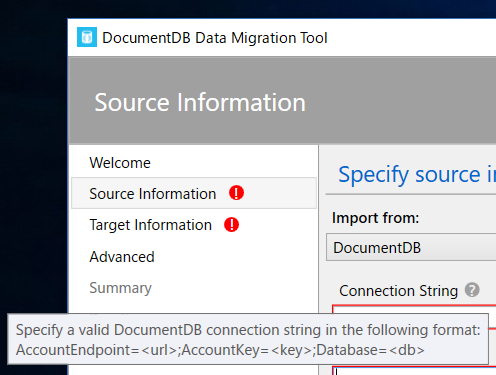Click the DocumentDB Data Migration Tool title
Viewport: 496px width, 375px height.
(x=215, y=38)
